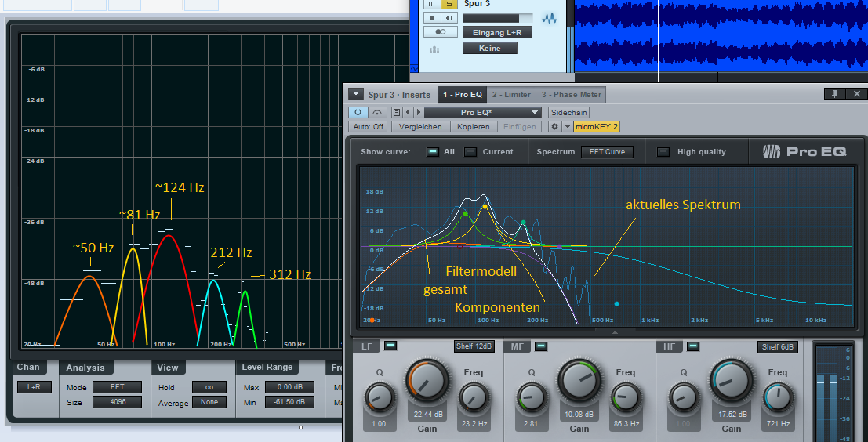Viewport: 868px width, 442px height.
Task: Change analyzer Size 4096 field
Action: [x=117, y=402]
